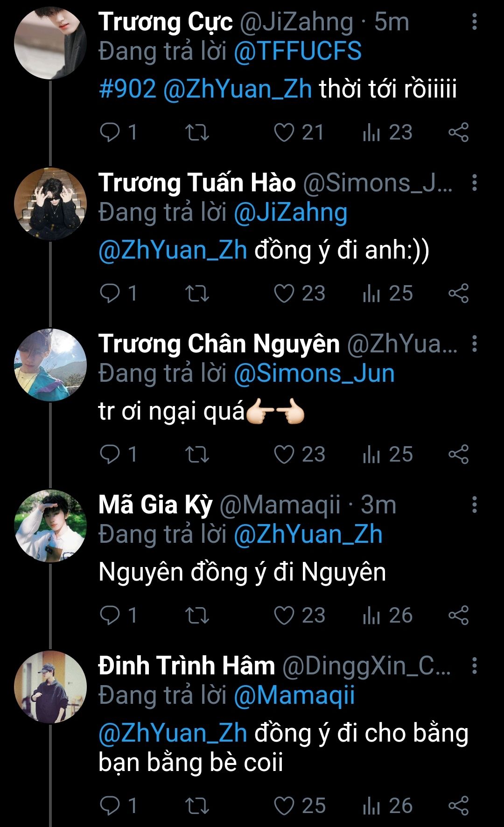Retweet Mã Gia Kỳ's reply
The image size is (504, 827).
pos(197,616)
